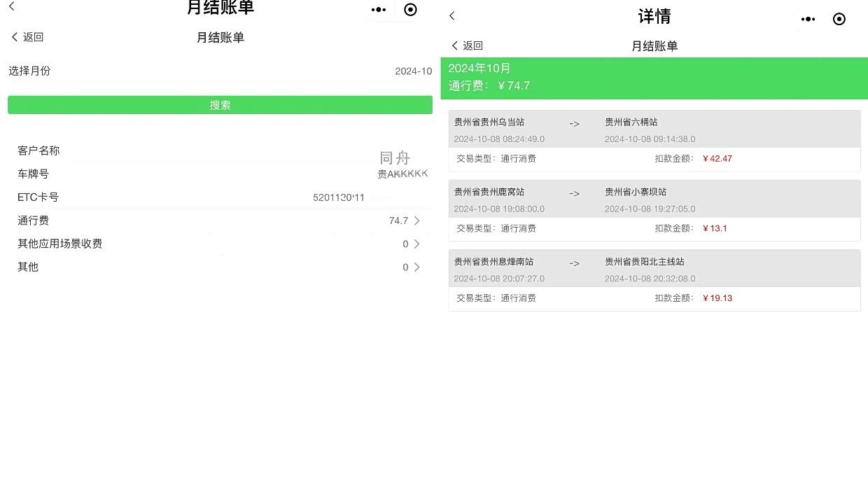The image size is (868, 488).
Task: Tap the back arrow on 详情 screen
Action: point(452,16)
